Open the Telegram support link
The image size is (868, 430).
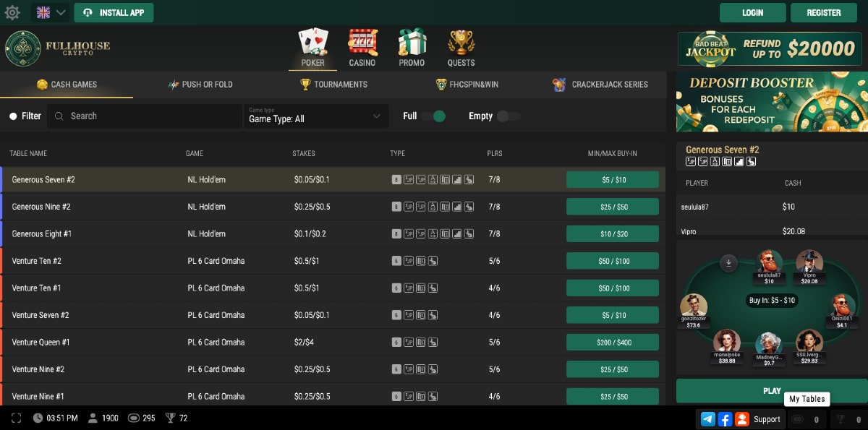[708, 418]
